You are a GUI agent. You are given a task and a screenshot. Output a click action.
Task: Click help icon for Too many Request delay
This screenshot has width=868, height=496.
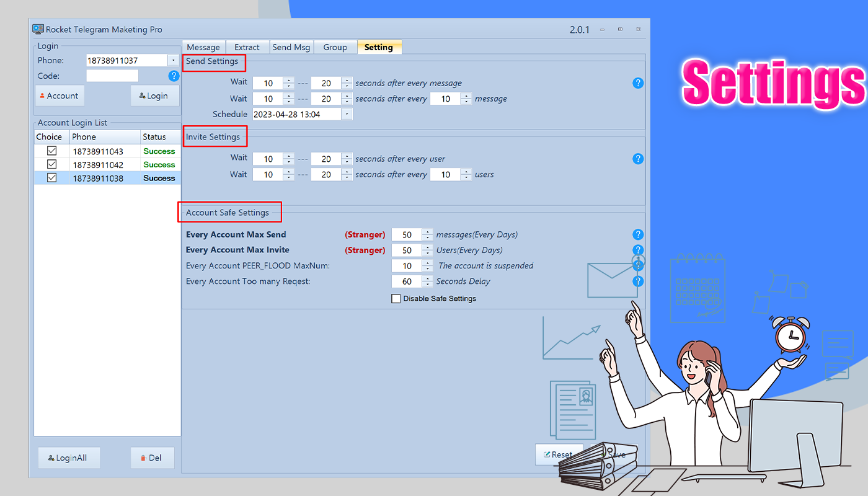[638, 281]
